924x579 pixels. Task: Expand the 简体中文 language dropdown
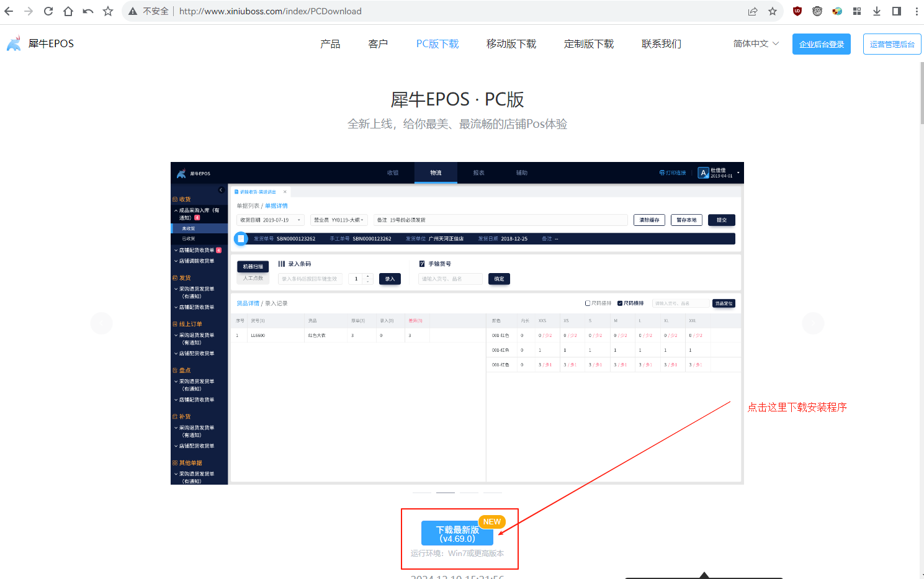coord(756,43)
